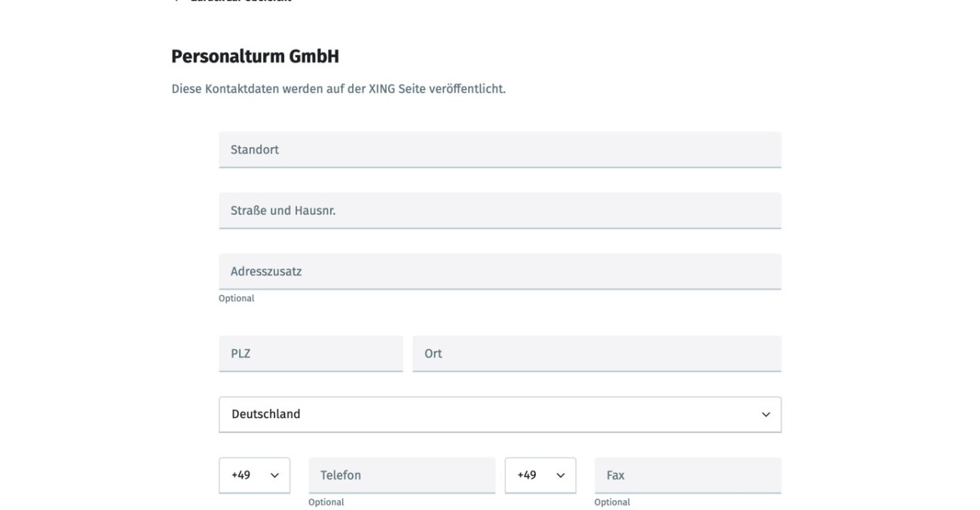
Task: Click the Optional hint under Adresszusatz
Action: click(237, 299)
